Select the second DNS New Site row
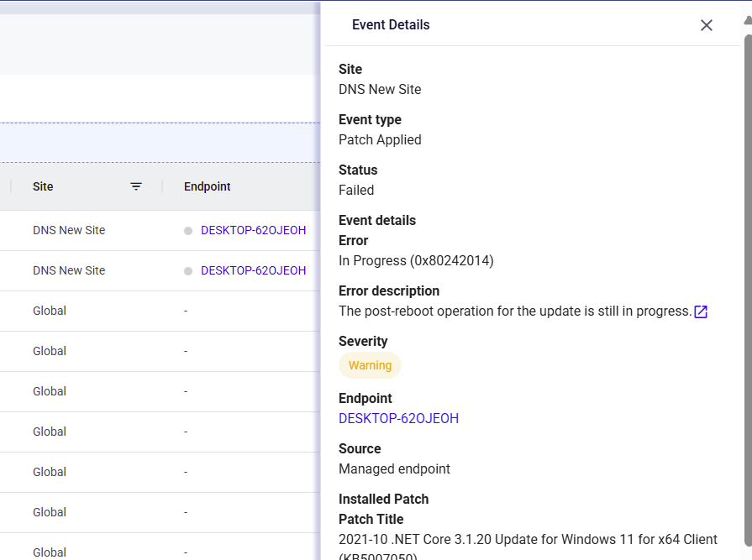Screen dimensions: 752x560 pos(160,270)
